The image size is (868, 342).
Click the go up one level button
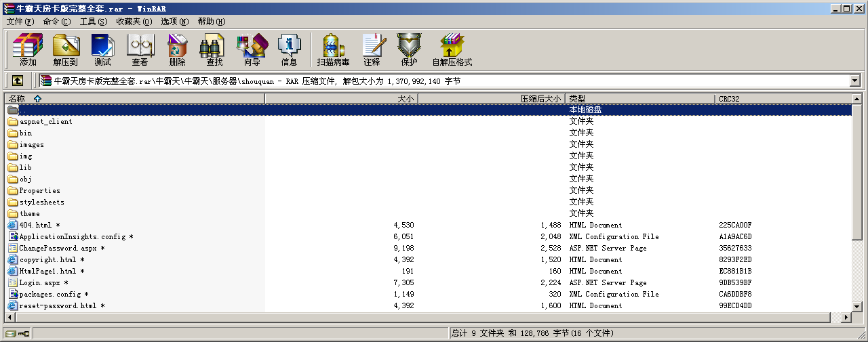(18, 81)
